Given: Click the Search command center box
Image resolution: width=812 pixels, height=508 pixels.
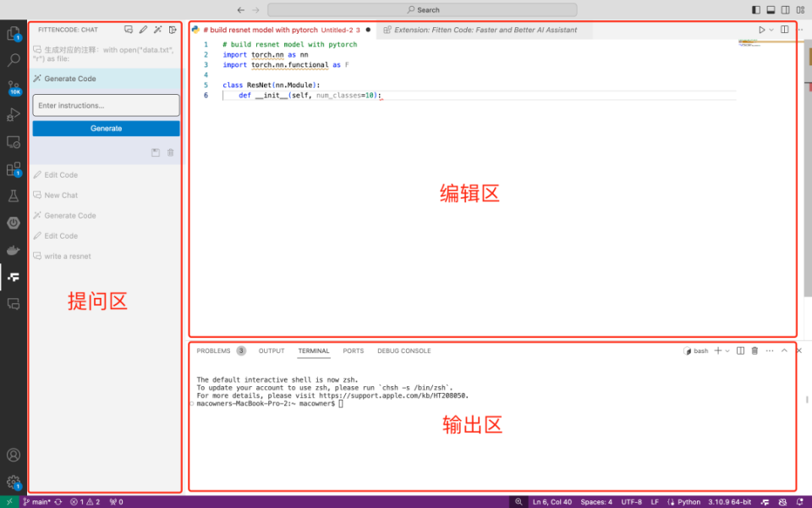Looking at the screenshot, I should point(422,10).
